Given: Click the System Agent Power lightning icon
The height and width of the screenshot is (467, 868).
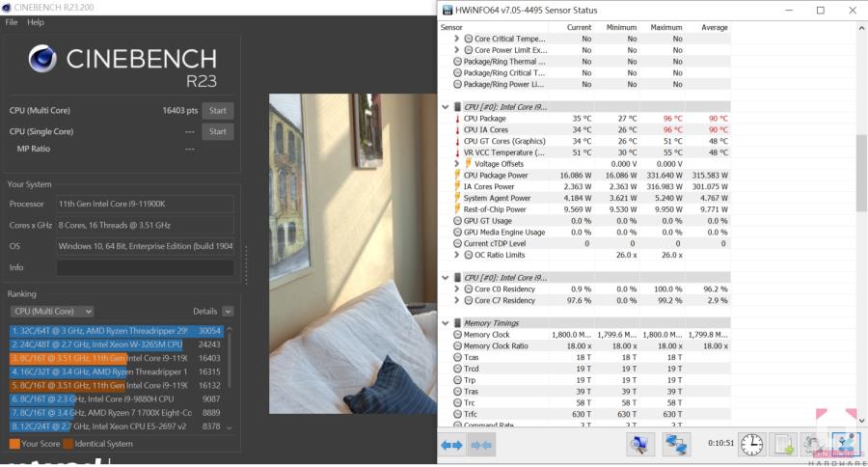Looking at the screenshot, I should point(457,198).
